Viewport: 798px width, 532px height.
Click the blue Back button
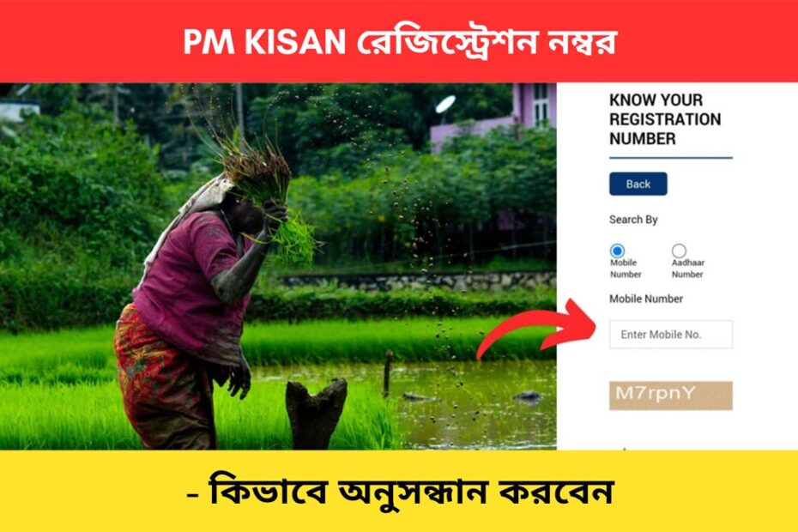(638, 184)
